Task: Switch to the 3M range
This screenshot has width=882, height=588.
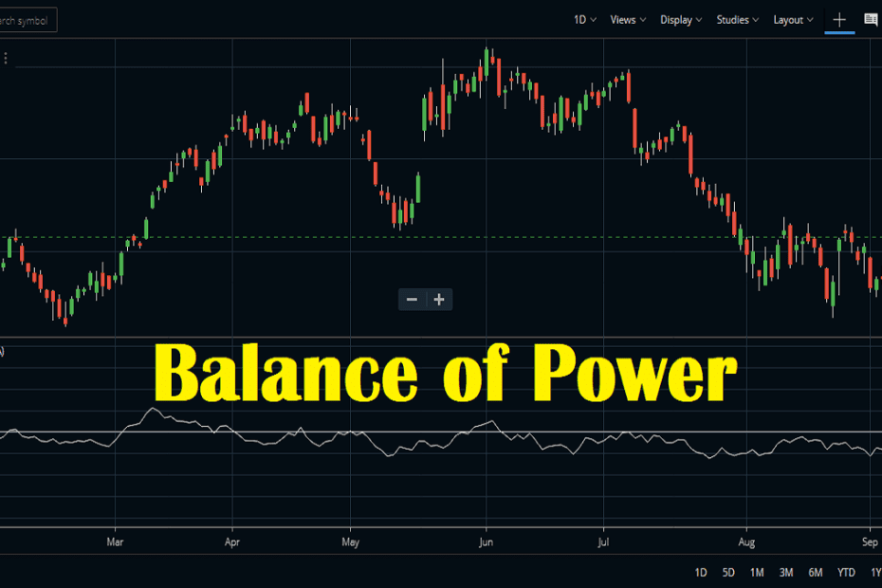Action: point(785,572)
